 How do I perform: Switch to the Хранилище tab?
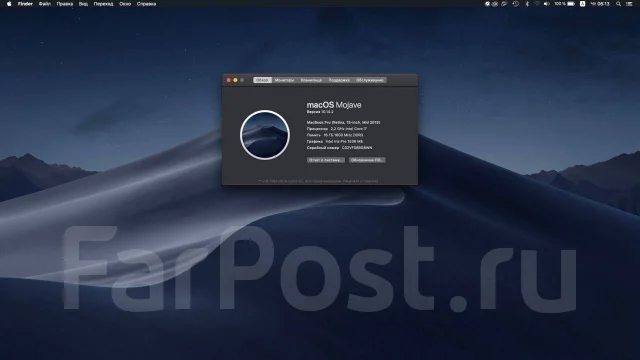pyautogui.click(x=311, y=80)
